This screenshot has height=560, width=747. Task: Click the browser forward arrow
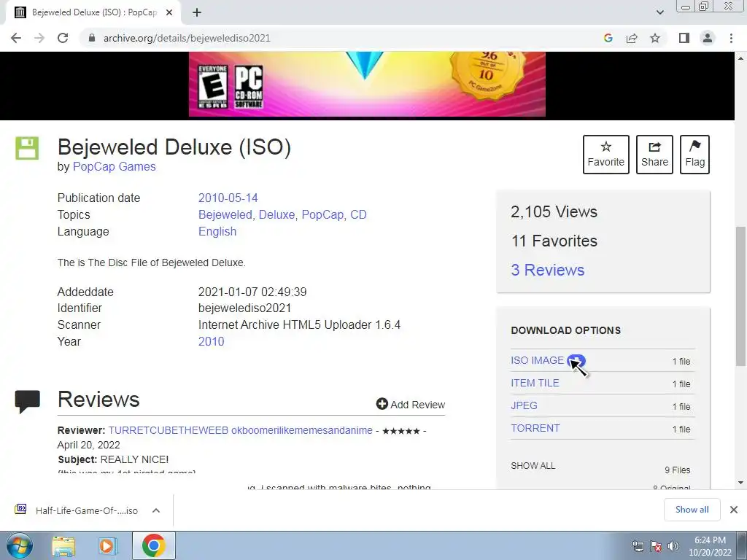coord(39,38)
